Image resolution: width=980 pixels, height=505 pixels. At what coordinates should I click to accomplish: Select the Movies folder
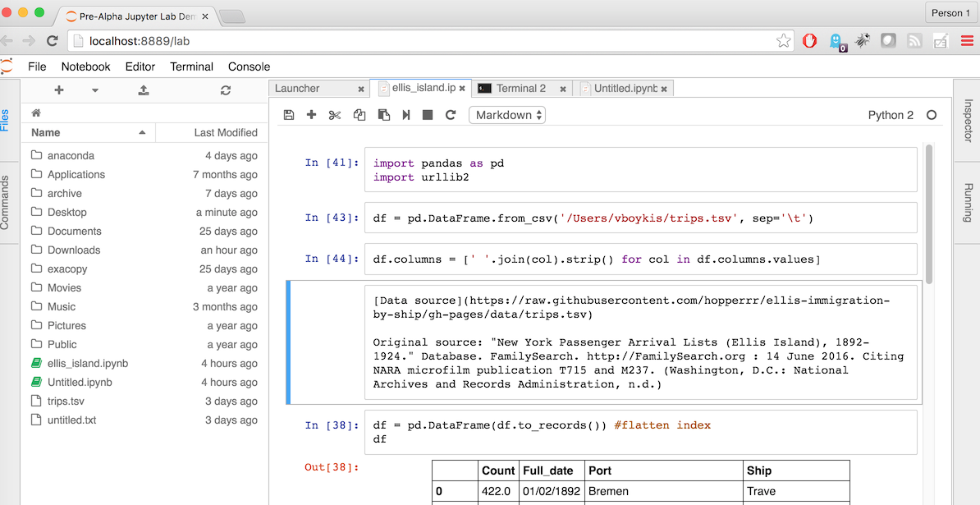(x=144, y=288)
